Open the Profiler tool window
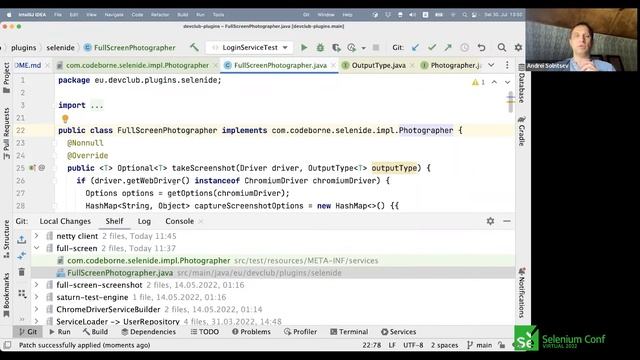The image size is (640, 360). tap(300, 332)
